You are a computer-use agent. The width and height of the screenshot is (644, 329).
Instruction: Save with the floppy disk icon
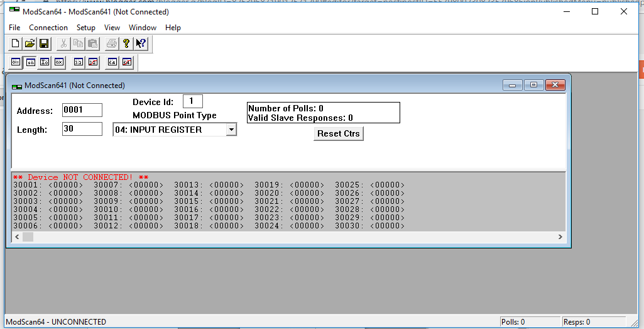click(43, 43)
